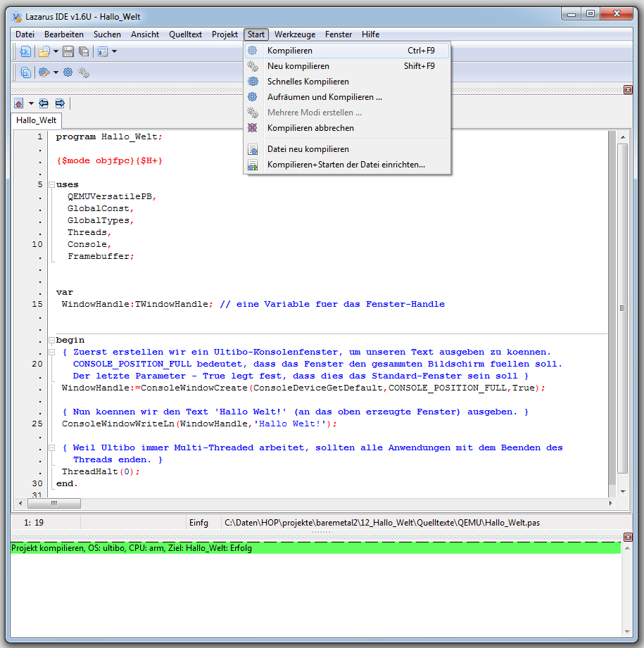Screen dimensions: 644x648
Task: Click the Save All icon
Action: 84,51
